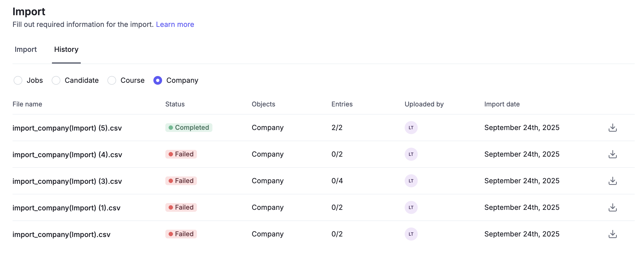Select the Company radio button
The image size is (644, 278).
point(158,80)
